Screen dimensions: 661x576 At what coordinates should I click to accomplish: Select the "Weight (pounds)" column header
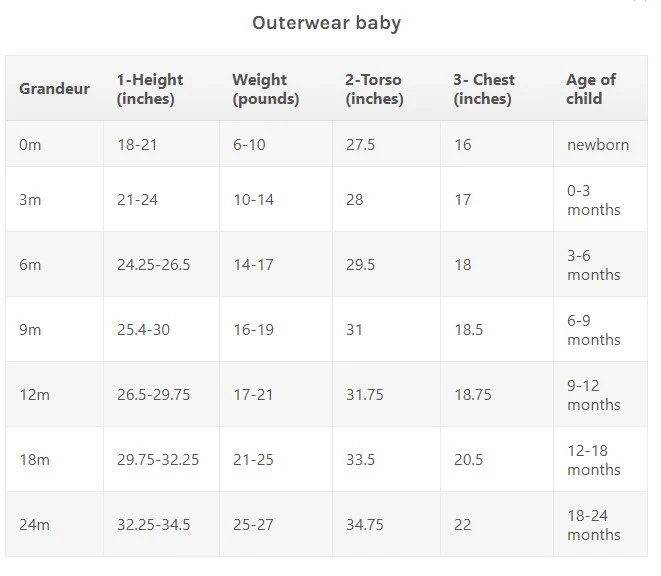265,89
